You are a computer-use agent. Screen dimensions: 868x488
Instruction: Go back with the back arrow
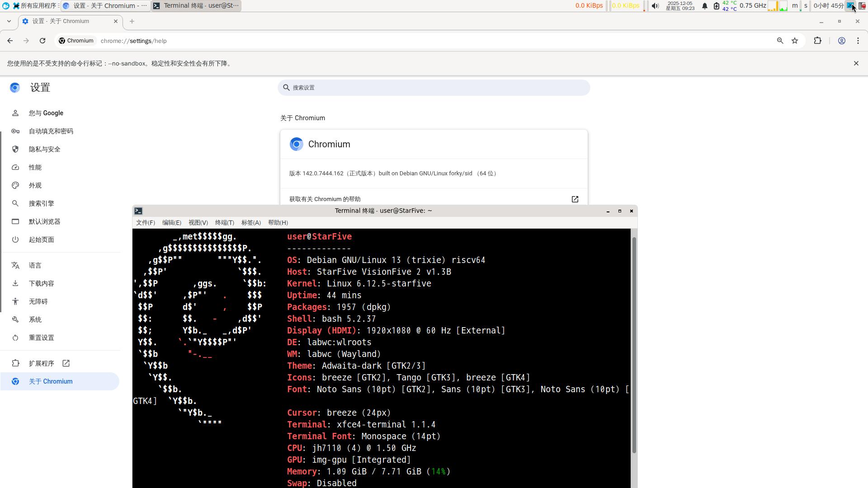[x=10, y=41]
